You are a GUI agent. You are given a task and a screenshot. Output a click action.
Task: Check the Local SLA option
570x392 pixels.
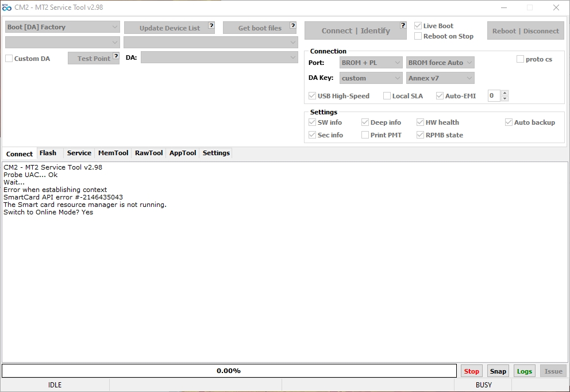tap(387, 96)
